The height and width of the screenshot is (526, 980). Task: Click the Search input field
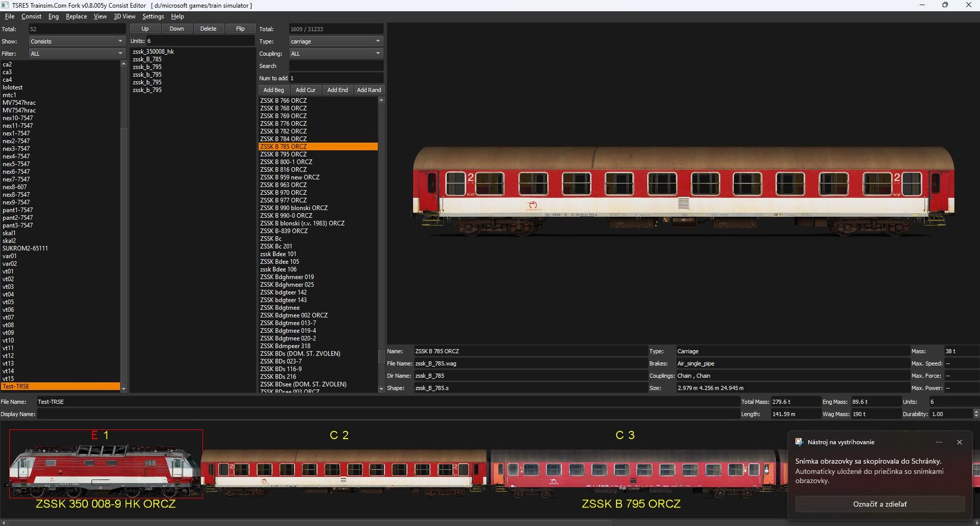tap(336, 66)
